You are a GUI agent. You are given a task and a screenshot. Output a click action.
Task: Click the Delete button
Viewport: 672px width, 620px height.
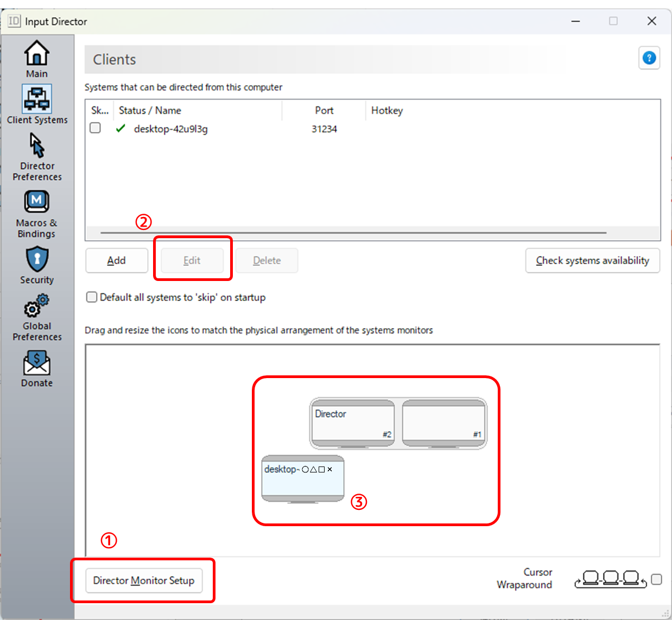[267, 260]
